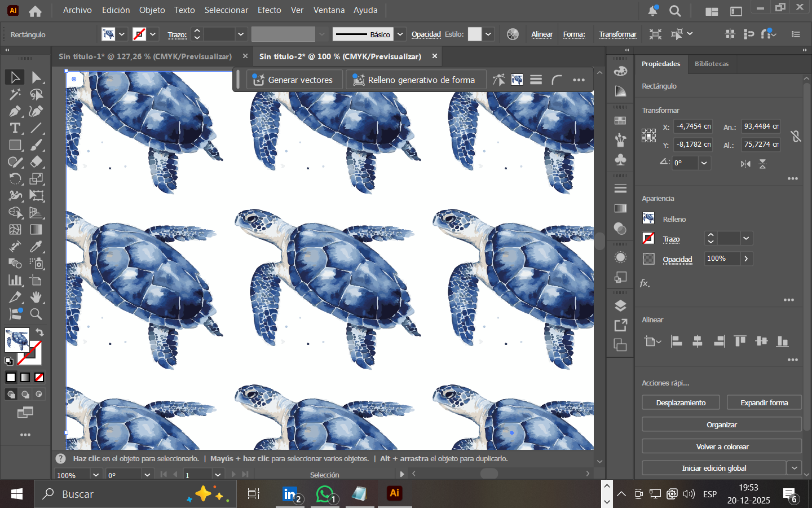
Task: Switch to Sin título-1 document tab
Action: click(145, 56)
